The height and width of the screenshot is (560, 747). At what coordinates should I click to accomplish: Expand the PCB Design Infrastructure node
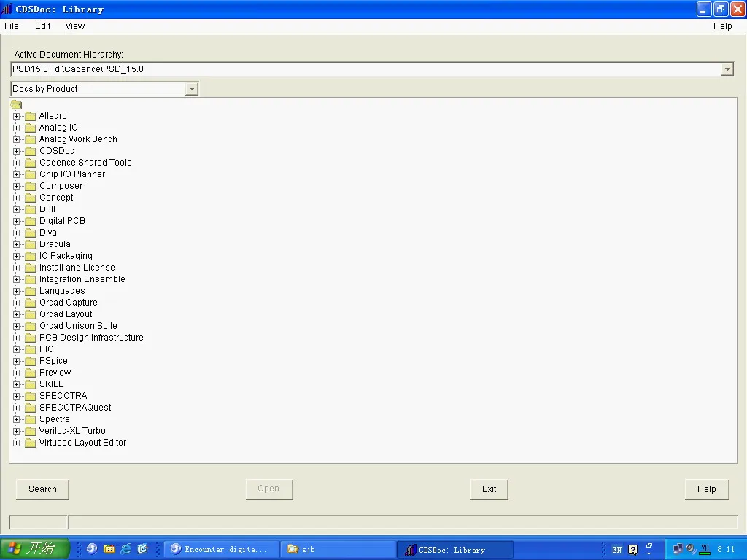16,338
